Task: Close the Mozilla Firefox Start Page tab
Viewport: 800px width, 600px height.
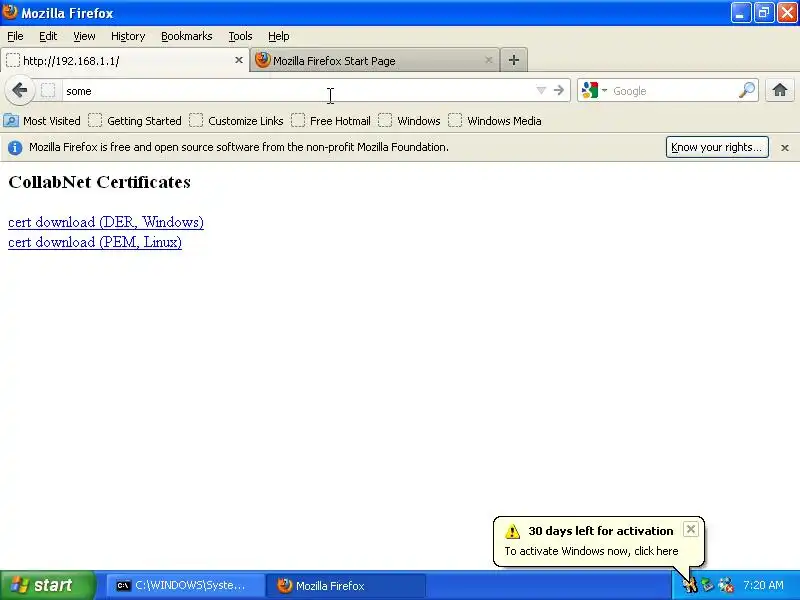Action: (x=488, y=60)
